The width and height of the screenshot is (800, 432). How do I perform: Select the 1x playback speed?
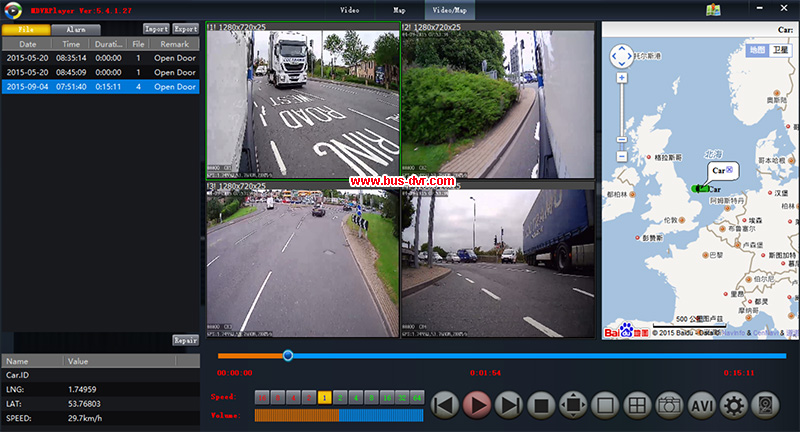click(x=324, y=397)
